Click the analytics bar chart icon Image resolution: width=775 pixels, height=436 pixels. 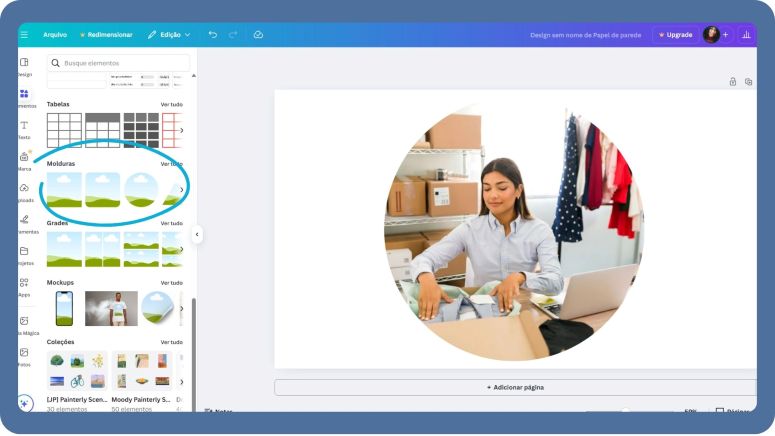click(x=746, y=34)
